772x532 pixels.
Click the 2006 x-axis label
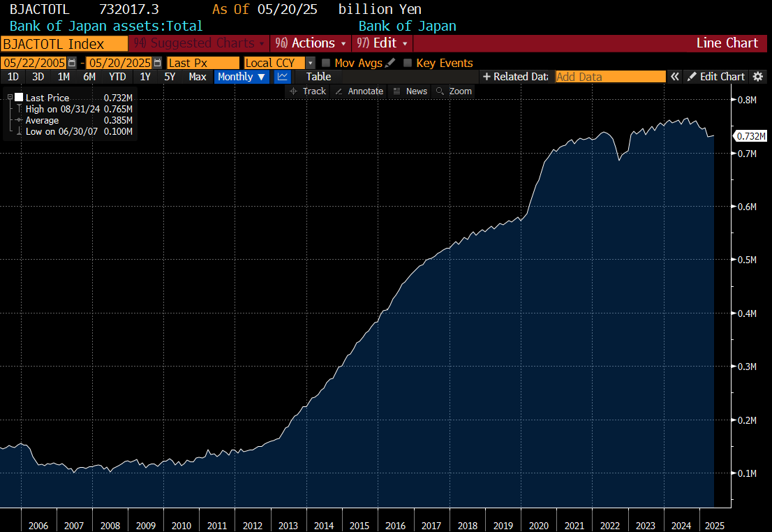[x=38, y=526]
